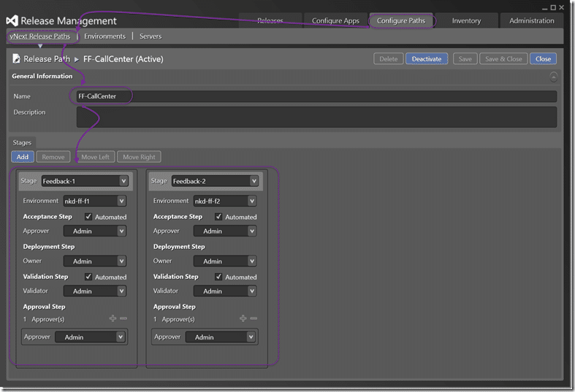
Task: Switch to the Releases tab
Action: [x=270, y=20]
